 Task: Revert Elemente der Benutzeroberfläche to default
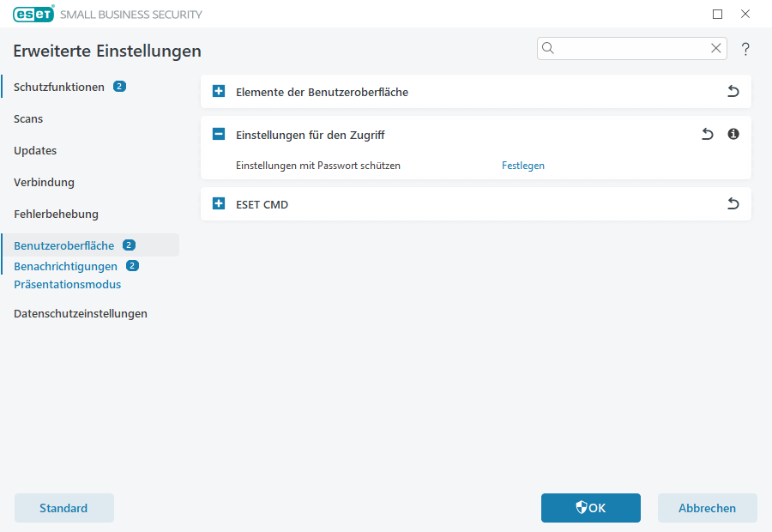[733, 91]
